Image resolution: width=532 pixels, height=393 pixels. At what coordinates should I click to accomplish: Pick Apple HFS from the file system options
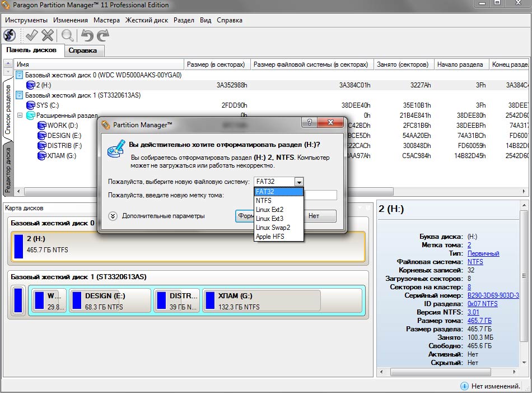pyautogui.click(x=269, y=237)
